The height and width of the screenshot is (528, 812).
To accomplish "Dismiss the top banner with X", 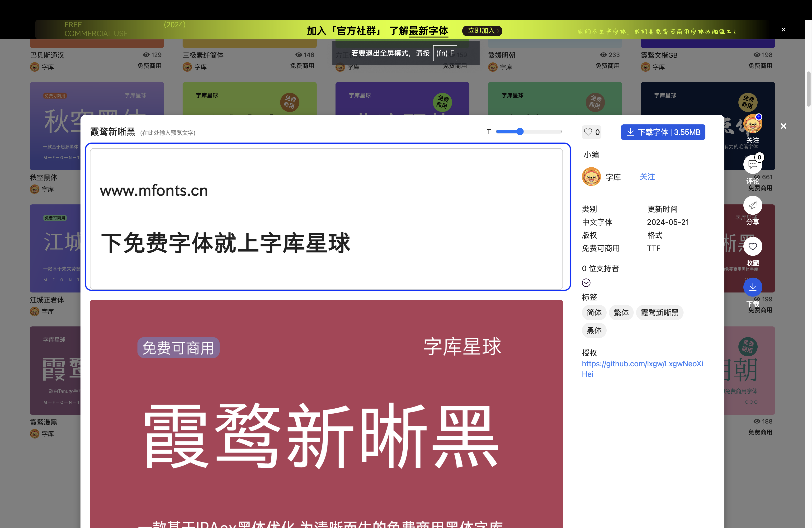I will (x=783, y=30).
